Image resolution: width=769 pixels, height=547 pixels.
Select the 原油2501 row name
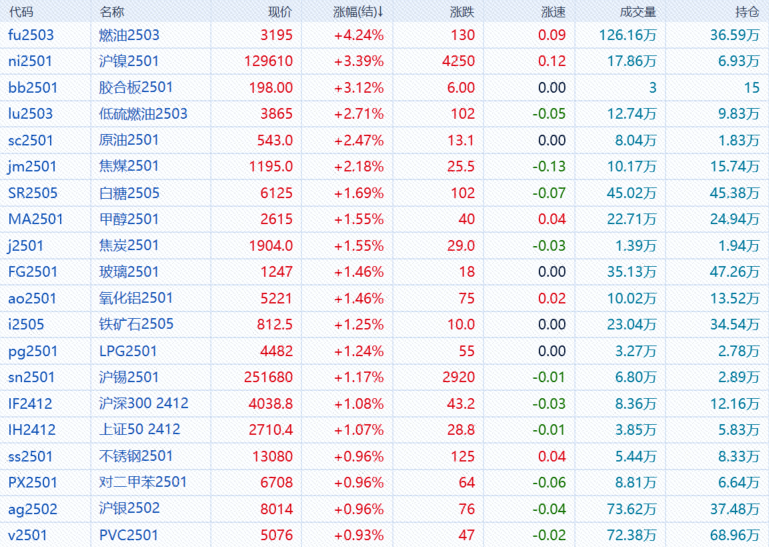[x=129, y=140]
